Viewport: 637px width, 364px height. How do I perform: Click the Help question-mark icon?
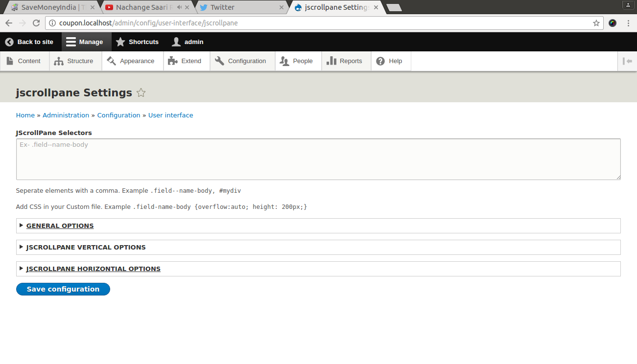pyautogui.click(x=381, y=60)
